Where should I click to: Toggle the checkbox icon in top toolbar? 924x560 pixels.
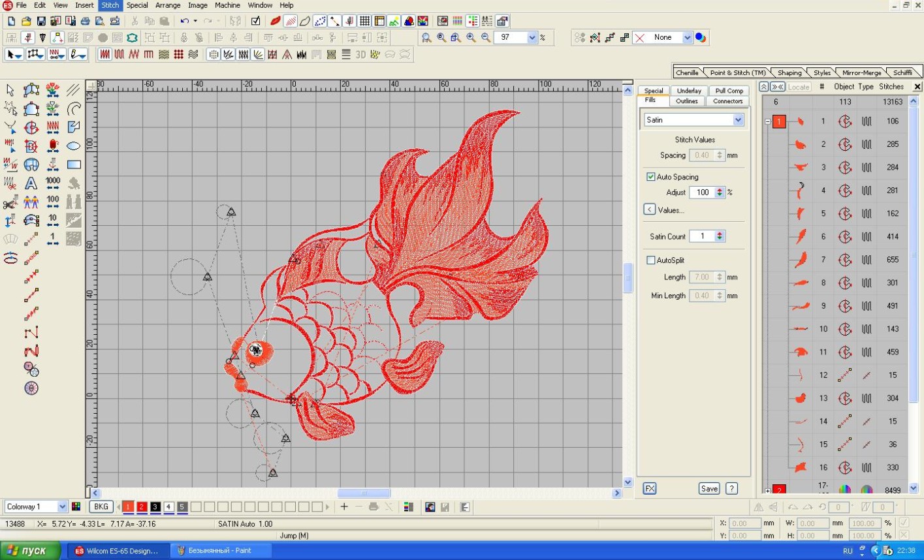[x=255, y=21]
